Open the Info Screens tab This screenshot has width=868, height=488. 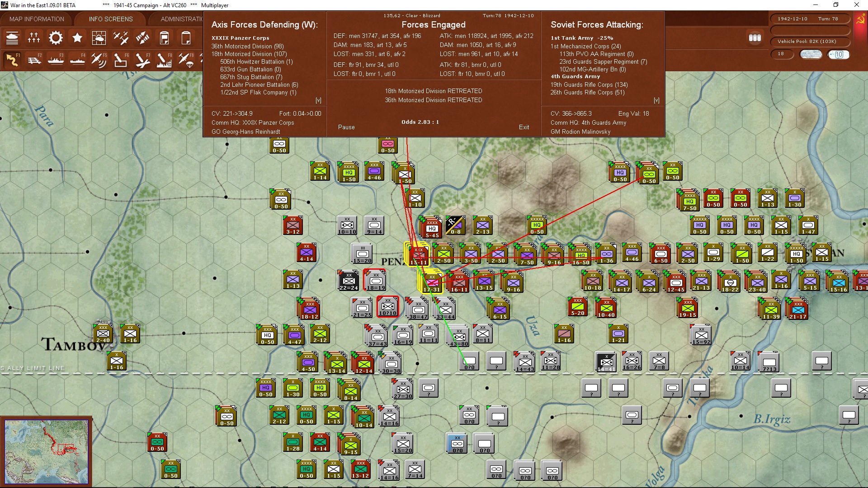point(111,19)
